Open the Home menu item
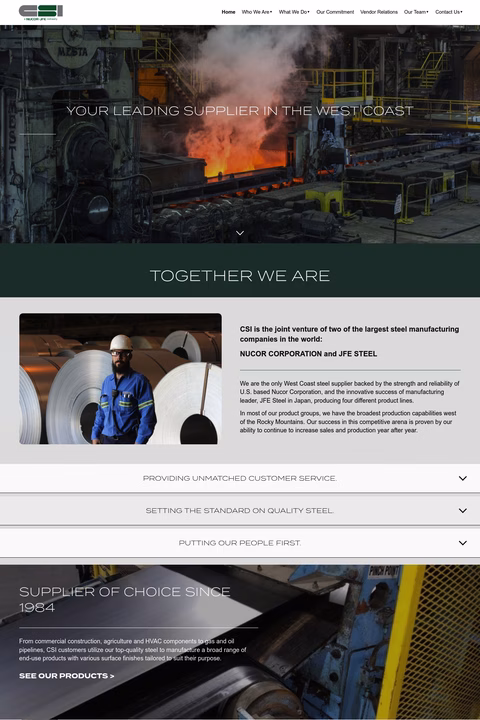 coord(228,12)
